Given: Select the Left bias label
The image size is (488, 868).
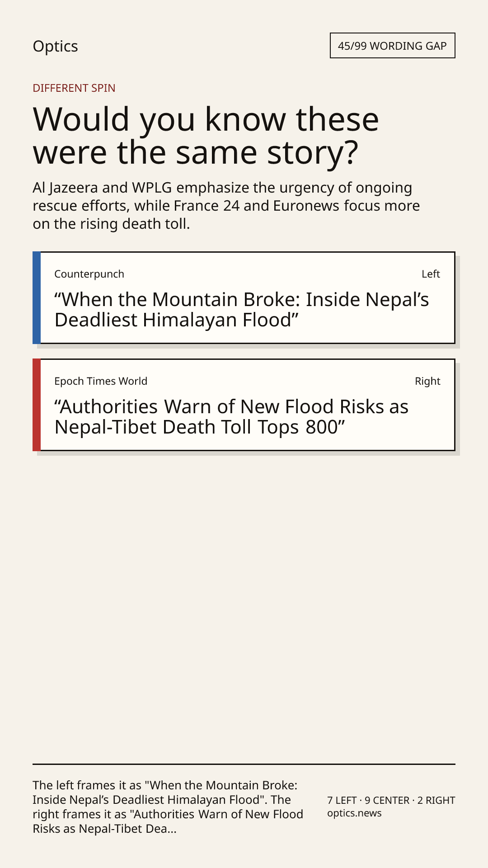Looking at the screenshot, I should click(x=431, y=274).
